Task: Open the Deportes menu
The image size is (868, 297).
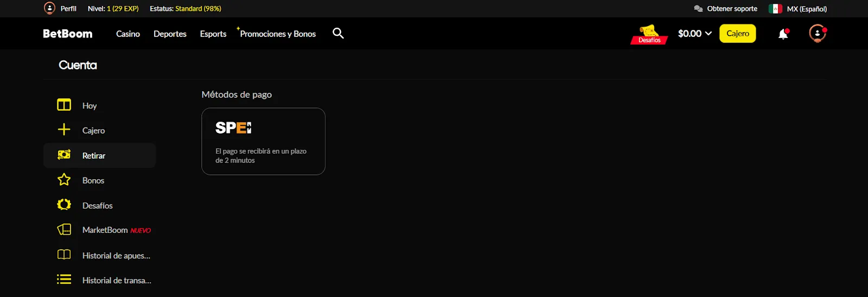Action: (x=170, y=34)
